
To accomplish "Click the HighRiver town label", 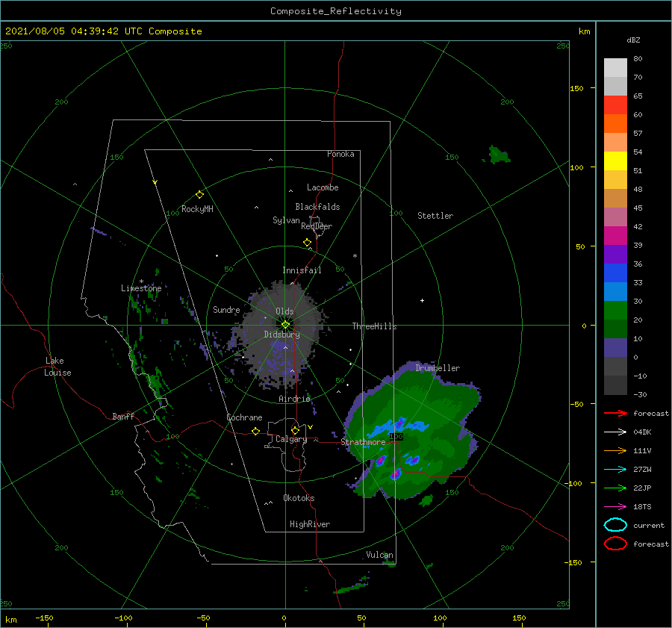I will click(x=310, y=524).
